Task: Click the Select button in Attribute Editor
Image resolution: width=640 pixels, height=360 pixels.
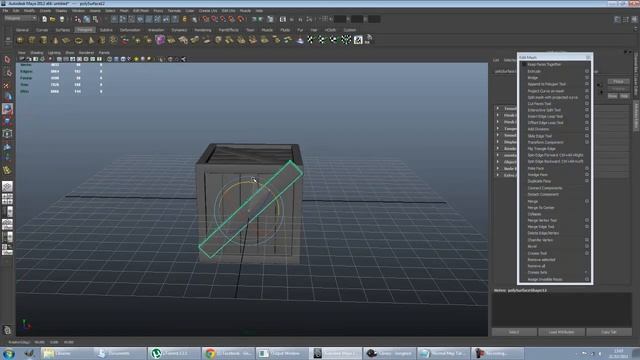Action: coord(514,332)
